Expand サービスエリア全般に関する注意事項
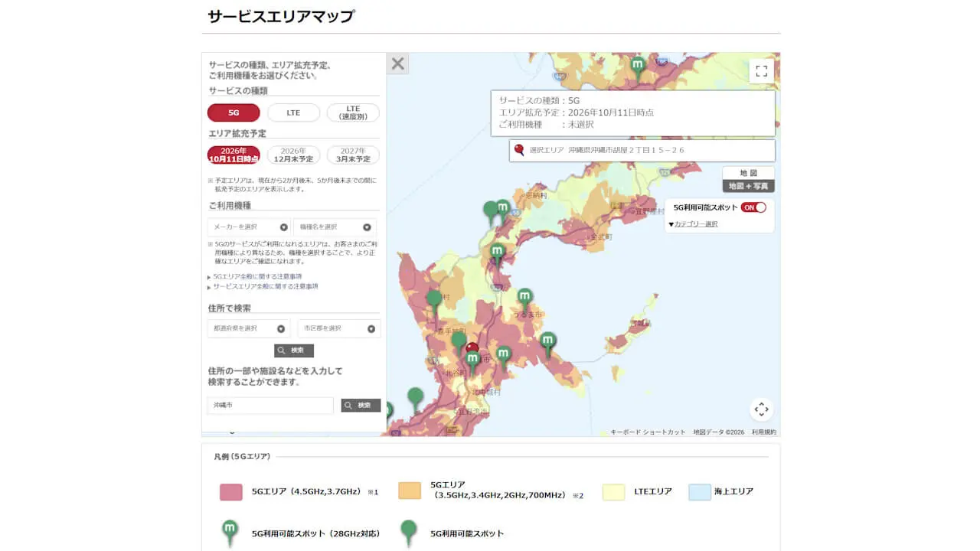980x551 pixels. [266, 286]
